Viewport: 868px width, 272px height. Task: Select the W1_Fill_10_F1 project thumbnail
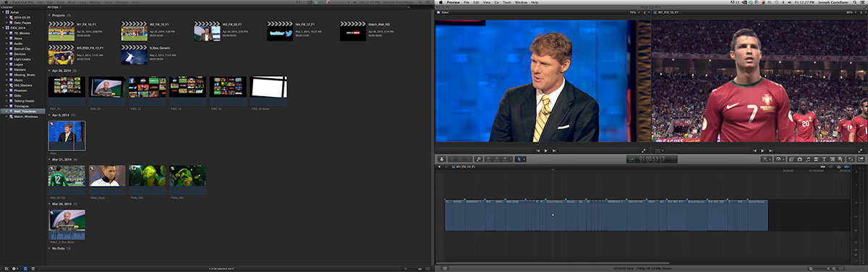(61, 31)
